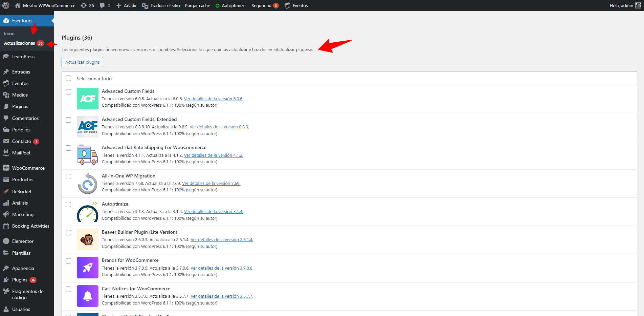View details of version 3.1.4
644x316 pixels.
point(214,212)
